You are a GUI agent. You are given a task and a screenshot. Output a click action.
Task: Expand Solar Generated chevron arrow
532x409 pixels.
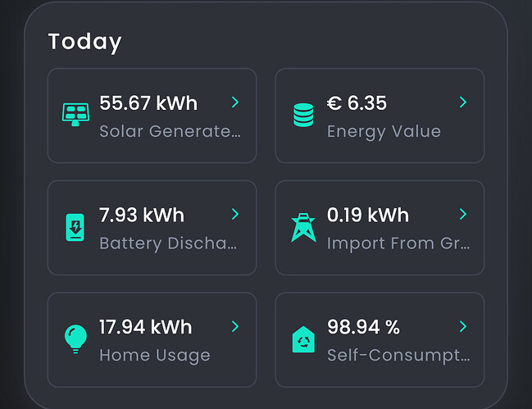pyautogui.click(x=235, y=102)
